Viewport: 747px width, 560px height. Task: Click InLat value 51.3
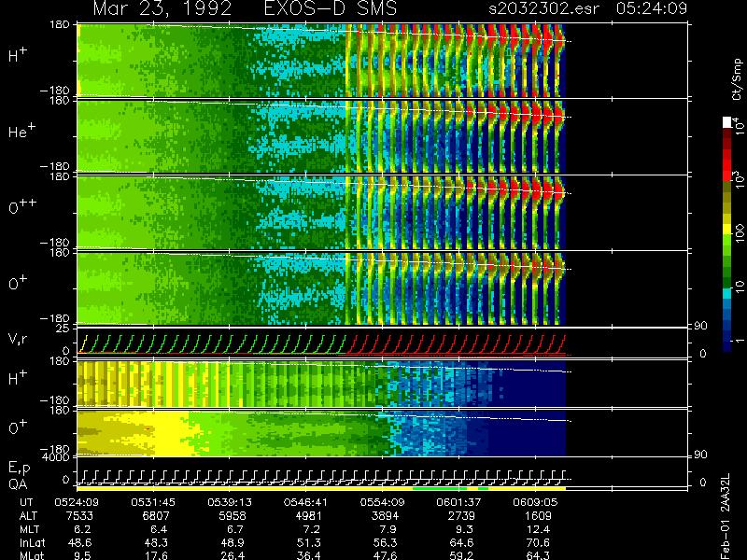310,542
